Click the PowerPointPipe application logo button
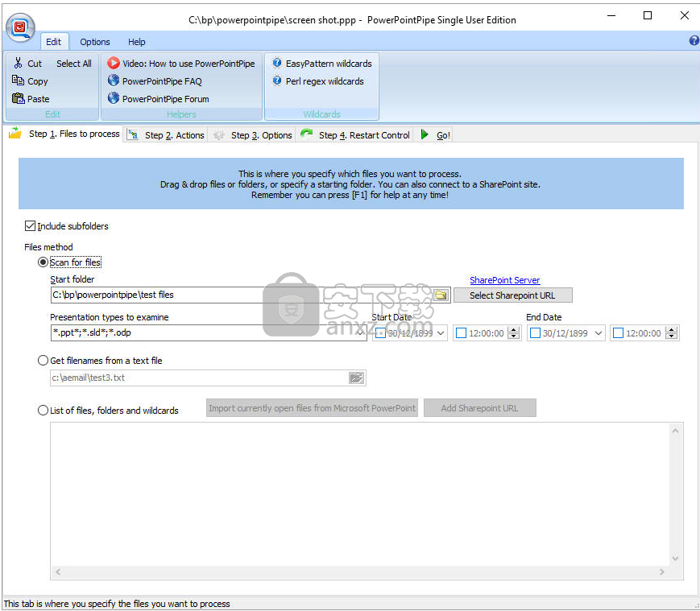Viewport: 700px width, 611px height. (x=20, y=27)
